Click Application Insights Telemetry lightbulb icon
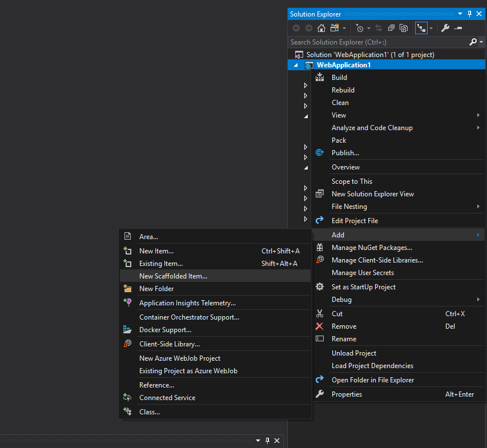Screen dimensions: 487x448 [x=128, y=302]
